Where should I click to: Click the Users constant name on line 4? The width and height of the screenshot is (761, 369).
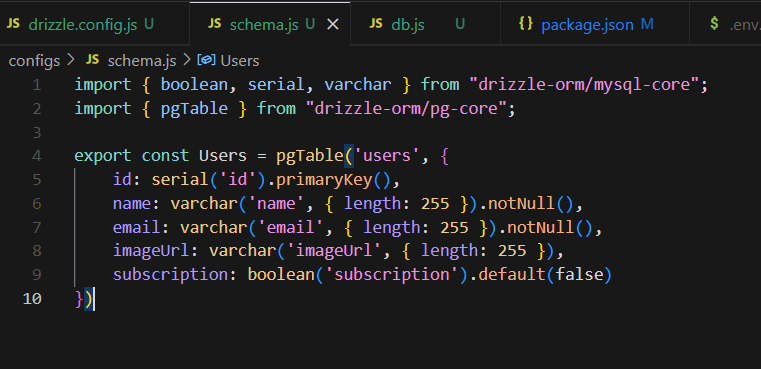(x=223, y=156)
